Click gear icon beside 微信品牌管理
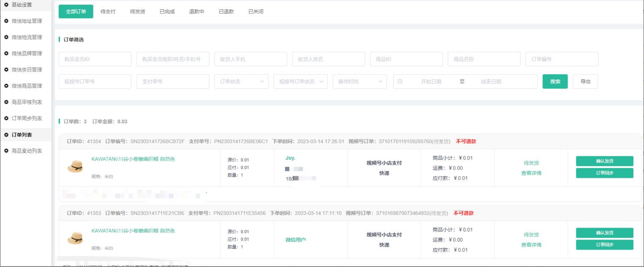 point(6,53)
